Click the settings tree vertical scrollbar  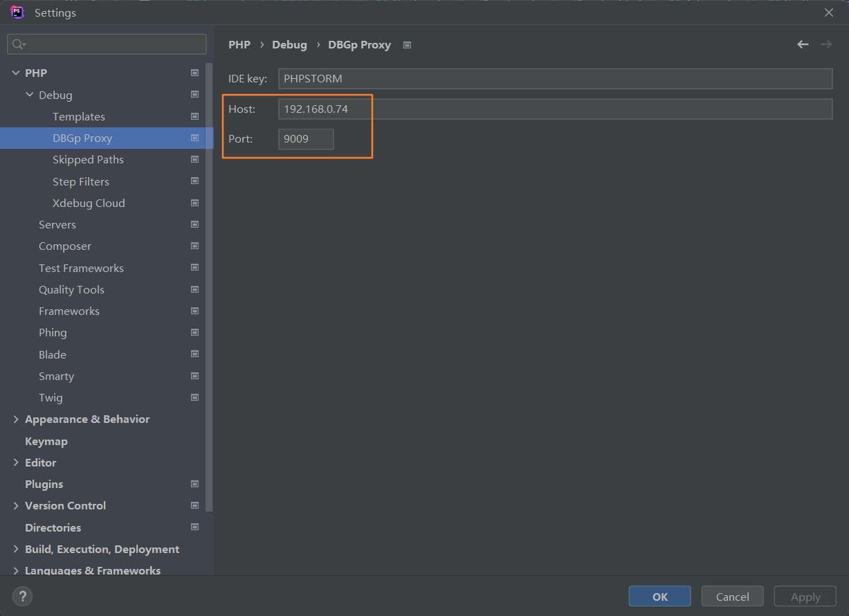click(x=210, y=287)
